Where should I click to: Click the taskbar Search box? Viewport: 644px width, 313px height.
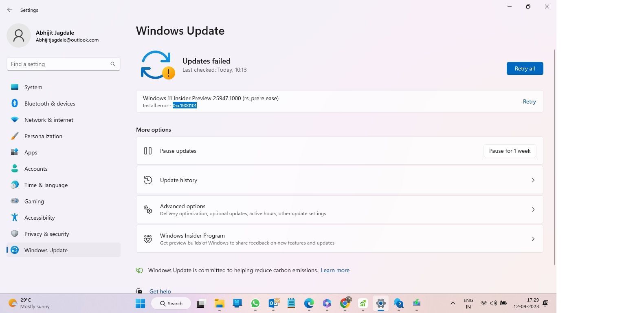click(171, 303)
